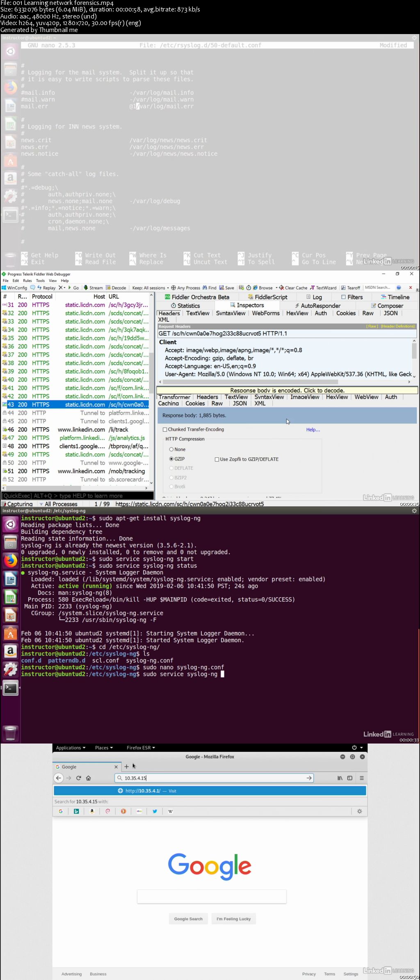Viewport: 420px width, 980px height.
Task: Open the Places menu in top panel
Action: click(104, 748)
